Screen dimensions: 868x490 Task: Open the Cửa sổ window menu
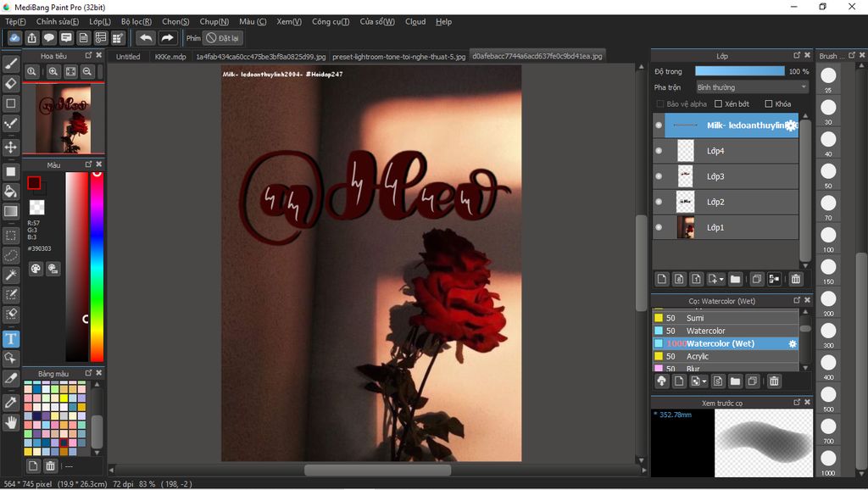coord(377,21)
